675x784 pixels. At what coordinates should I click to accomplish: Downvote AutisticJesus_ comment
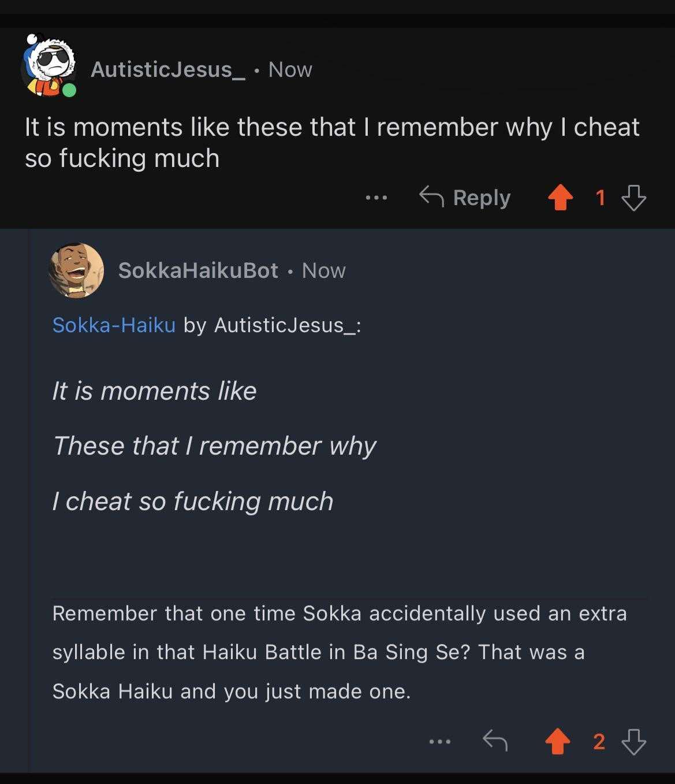click(x=633, y=198)
